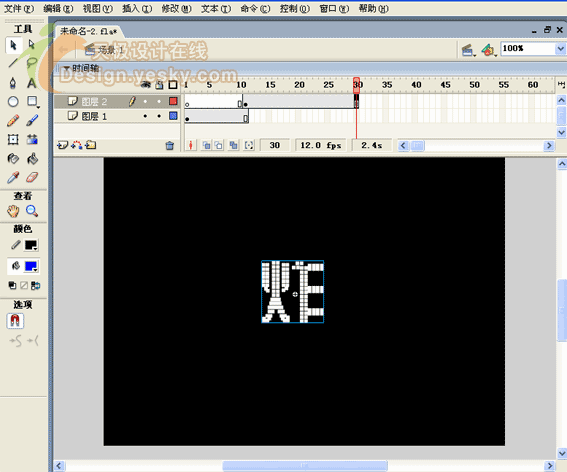Click the Insert Layer icon
Viewport: 567px width, 472px height.
[x=62, y=145]
